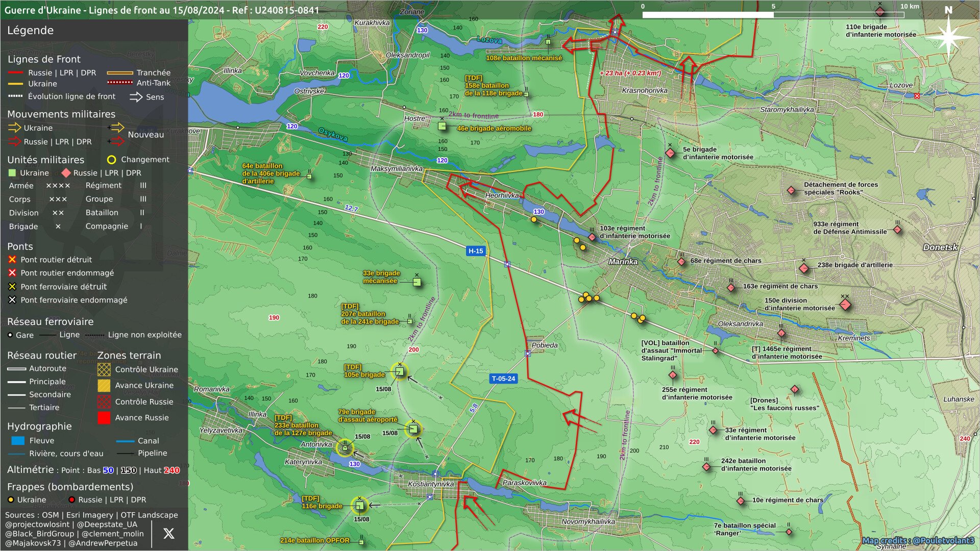Click the Kurakhivka town label

click(x=372, y=23)
